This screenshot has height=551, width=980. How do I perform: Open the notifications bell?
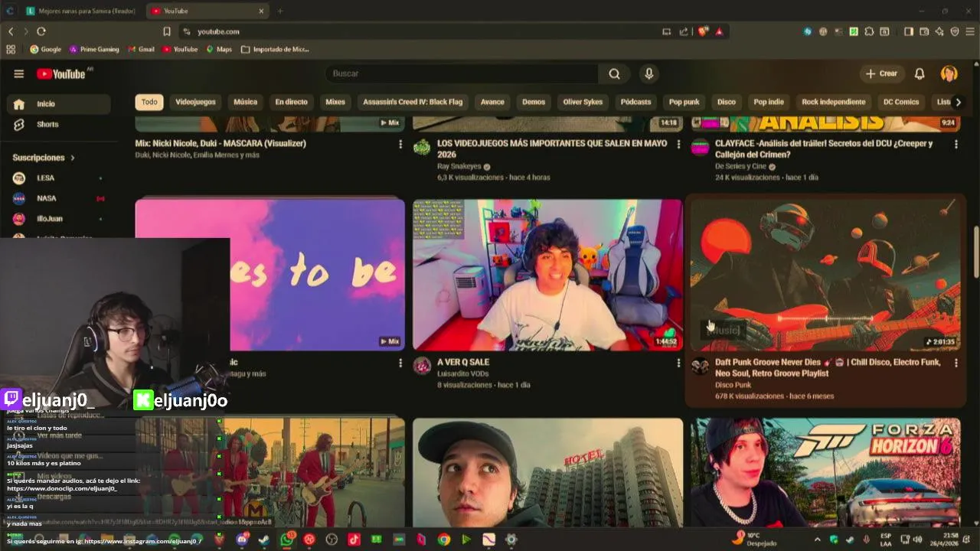(920, 73)
